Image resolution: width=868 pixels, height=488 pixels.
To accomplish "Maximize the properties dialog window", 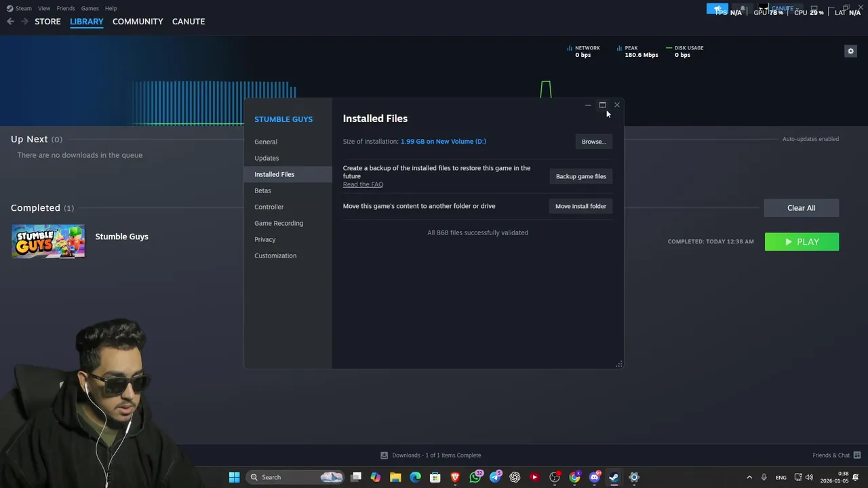I will pos(602,105).
